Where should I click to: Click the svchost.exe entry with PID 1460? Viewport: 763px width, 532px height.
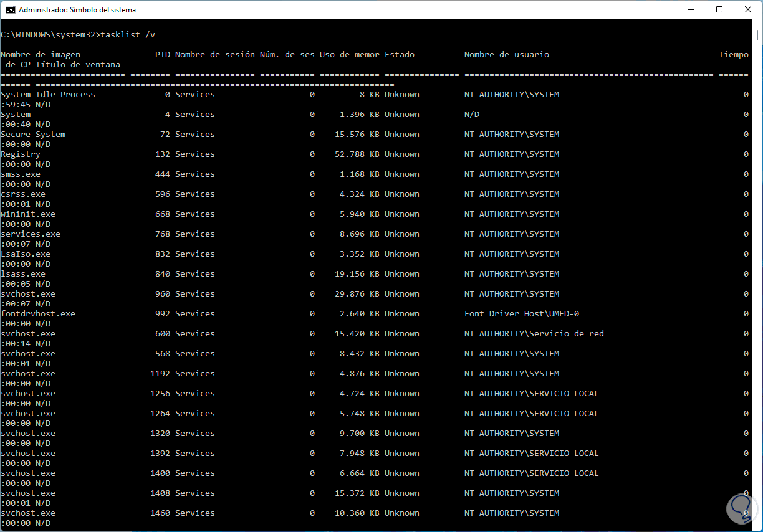tap(27, 513)
